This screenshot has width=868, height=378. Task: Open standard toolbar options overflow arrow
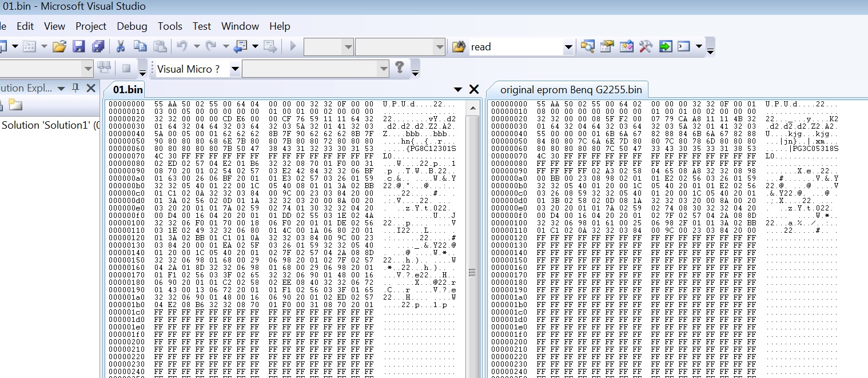coord(710,47)
